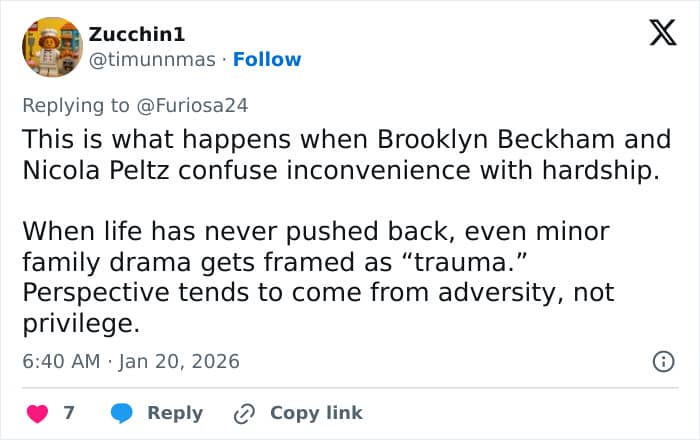Click the Jan 20, 2026 date
The width and height of the screenshot is (700, 440).
(179, 361)
